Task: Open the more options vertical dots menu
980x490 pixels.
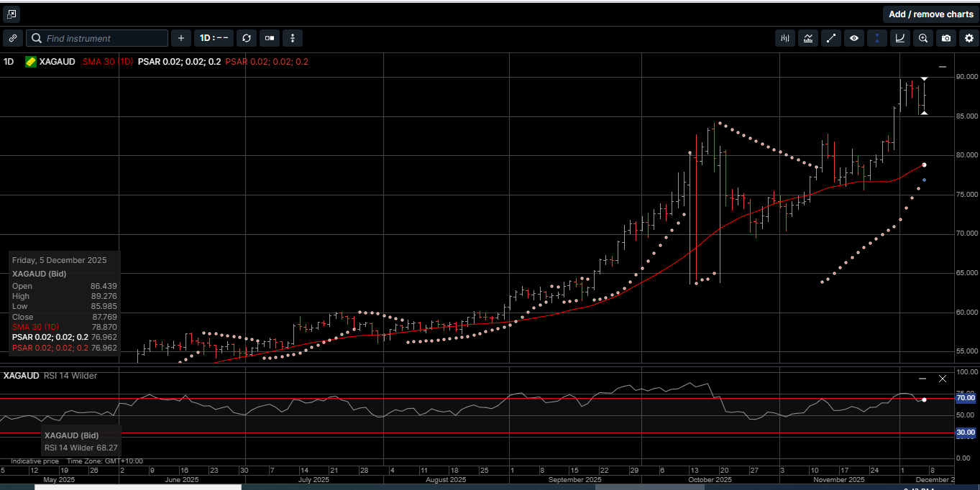Action: (x=293, y=38)
